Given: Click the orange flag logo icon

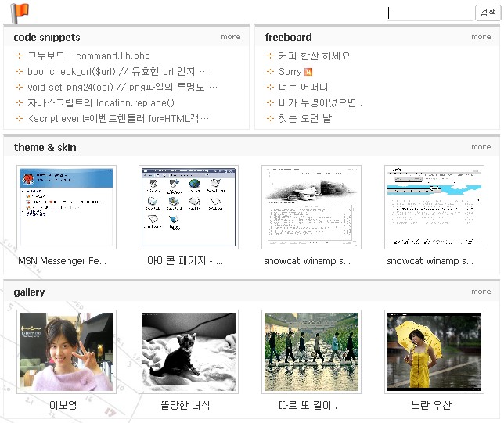Looking at the screenshot, I should click(x=20, y=12).
